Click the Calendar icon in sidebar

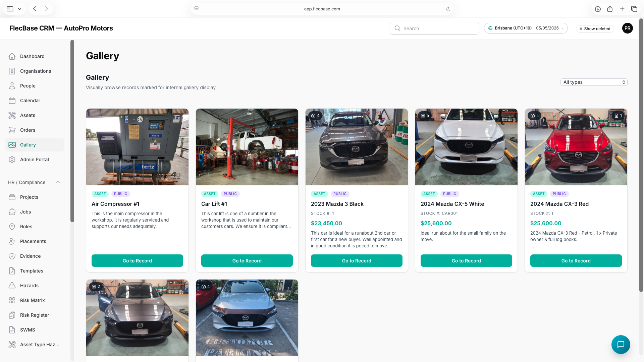12,101
